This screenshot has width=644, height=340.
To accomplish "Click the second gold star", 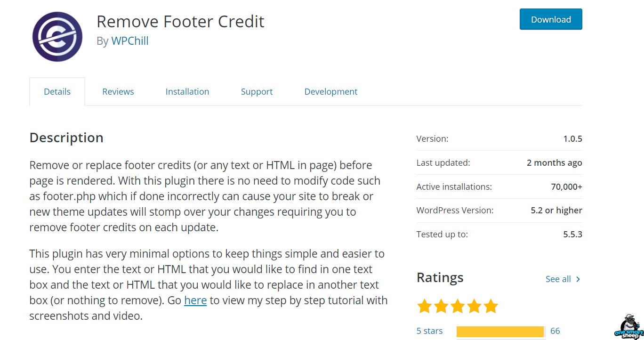I will [441, 306].
